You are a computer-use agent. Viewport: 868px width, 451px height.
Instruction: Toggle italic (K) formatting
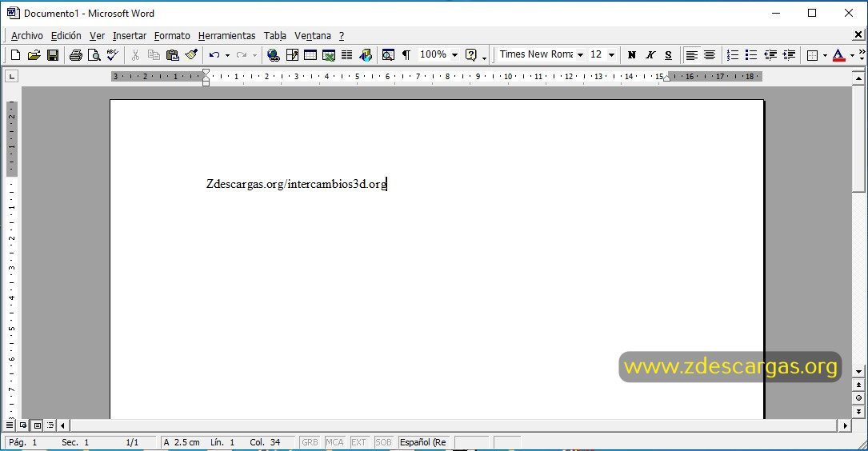650,55
